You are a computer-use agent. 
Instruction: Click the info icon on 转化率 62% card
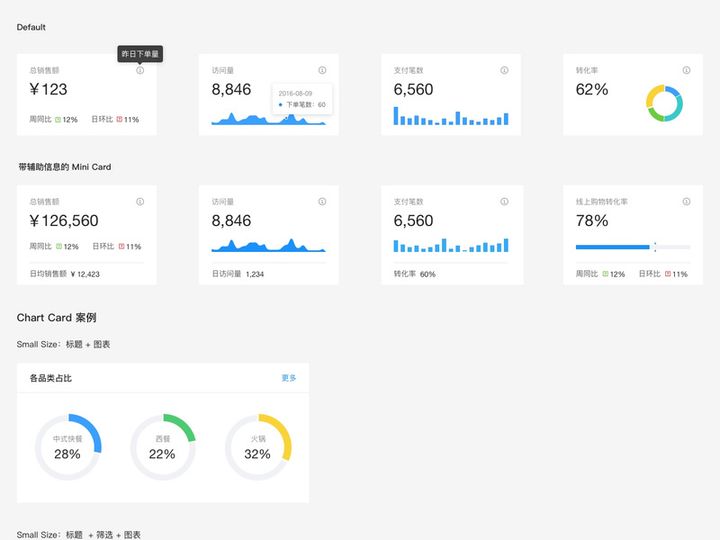(686, 70)
